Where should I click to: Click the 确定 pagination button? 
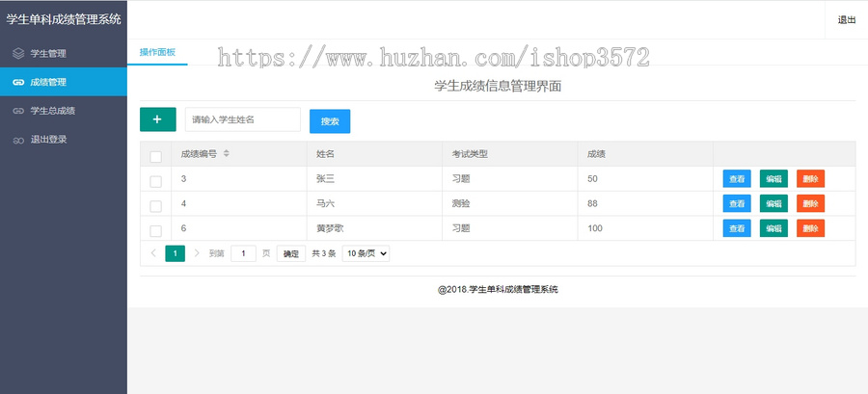(x=291, y=253)
